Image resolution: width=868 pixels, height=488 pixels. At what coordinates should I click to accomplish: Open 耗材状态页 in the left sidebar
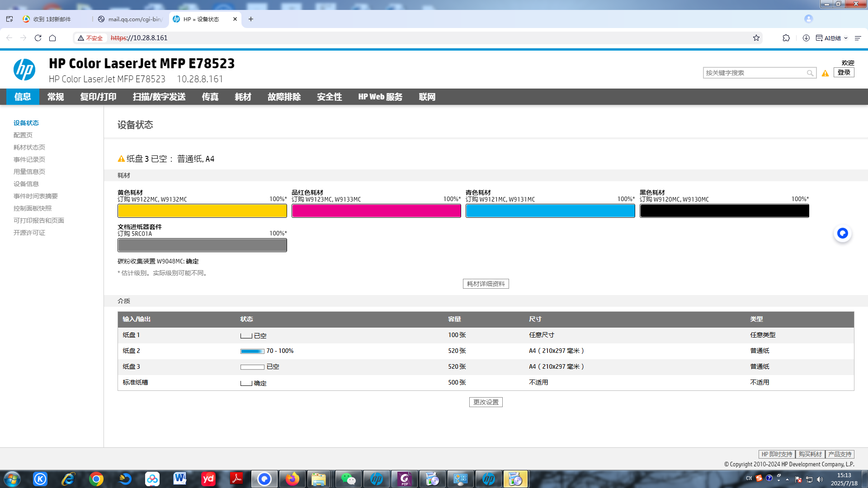tap(29, 147)
